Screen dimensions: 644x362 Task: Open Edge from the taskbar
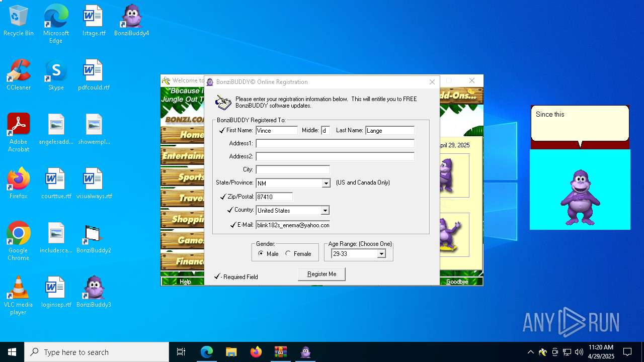coord(207,352)
